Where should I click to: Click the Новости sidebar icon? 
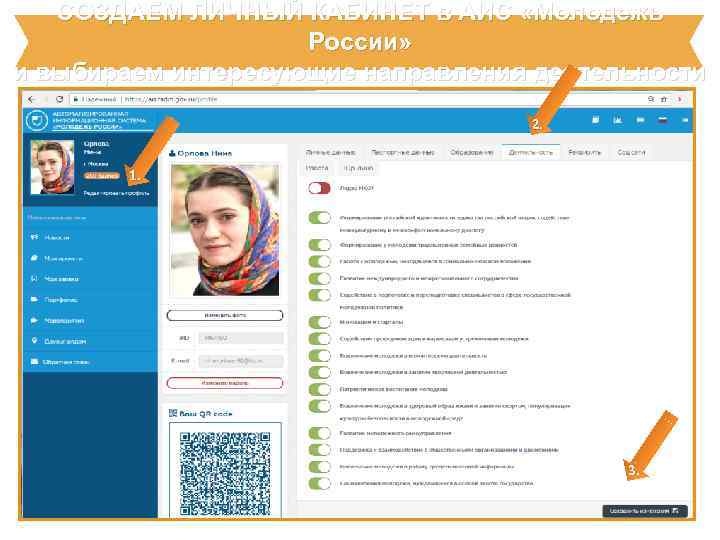pos(34,237)
